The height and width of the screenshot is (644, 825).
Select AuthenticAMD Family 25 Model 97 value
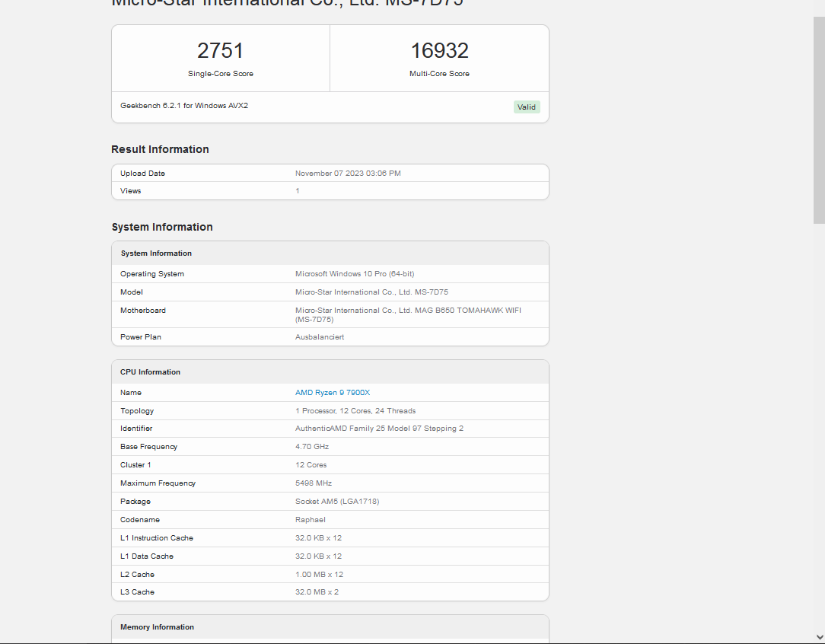pyautogui.click(x=379, y=429)
